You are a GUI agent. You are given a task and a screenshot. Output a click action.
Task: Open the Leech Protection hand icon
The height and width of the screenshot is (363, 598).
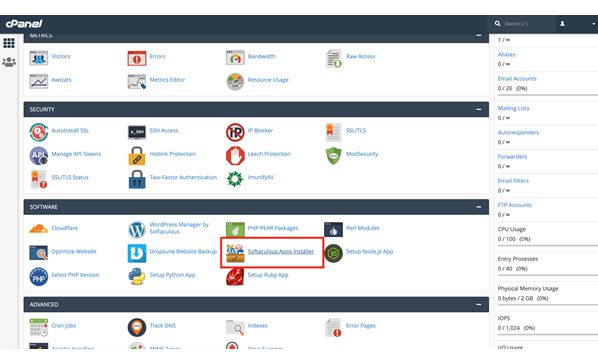pos(235,156)
